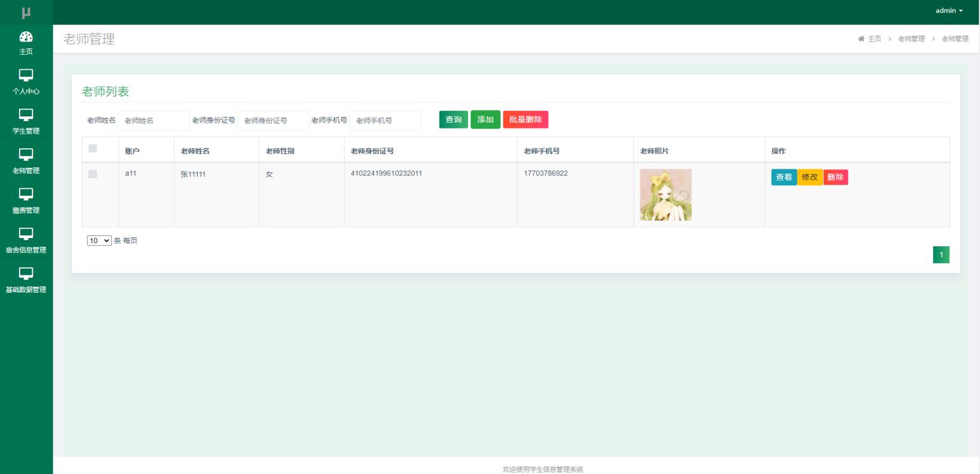Open 缴费管理 monitor icon in sidebar
Viewport: 980px width, 474px height.
click(26, 193)
